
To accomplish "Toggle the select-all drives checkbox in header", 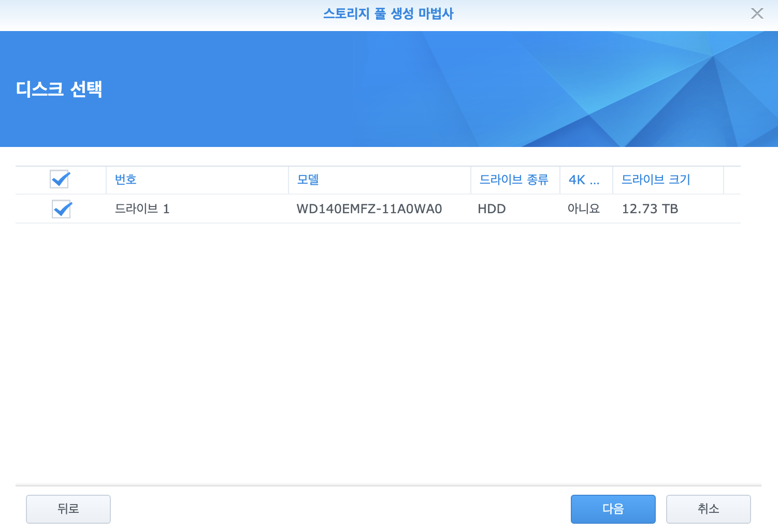I will 60,179.
